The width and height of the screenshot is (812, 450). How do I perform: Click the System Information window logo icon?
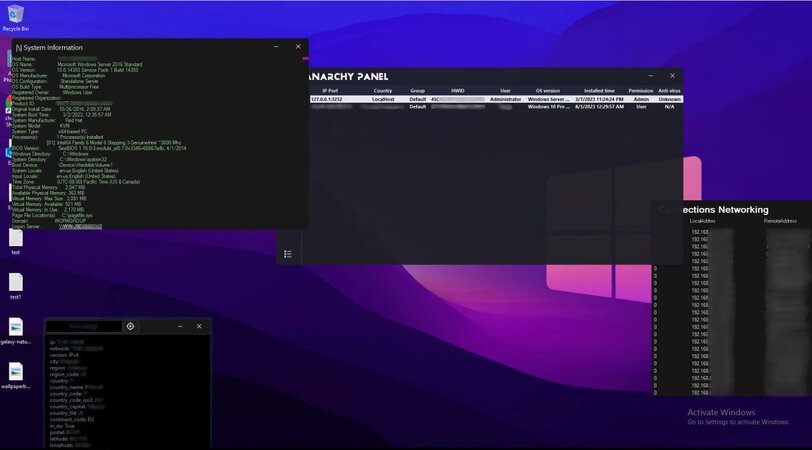(x=19, y=48)
